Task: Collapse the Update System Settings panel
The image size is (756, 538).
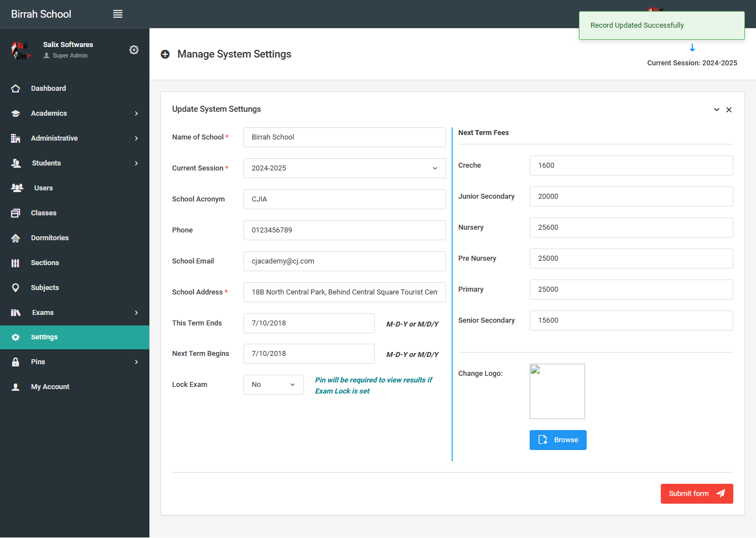Action: (717, 110)
